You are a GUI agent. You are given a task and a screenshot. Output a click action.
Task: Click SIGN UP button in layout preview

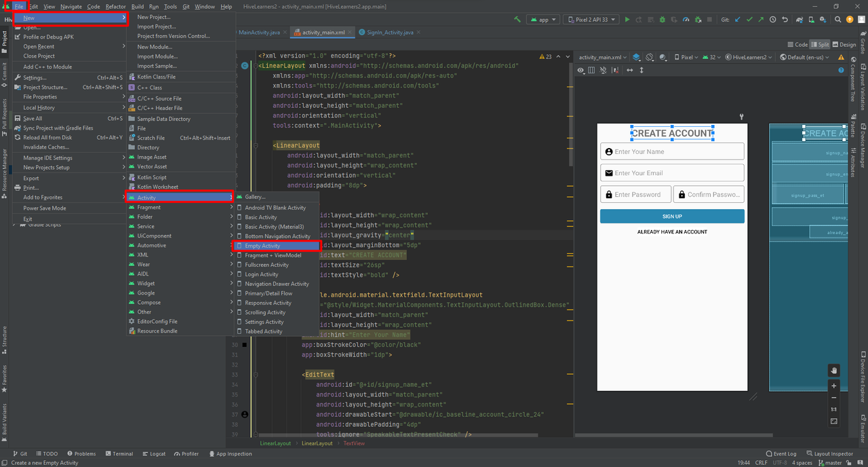click(x=672, y=216)
